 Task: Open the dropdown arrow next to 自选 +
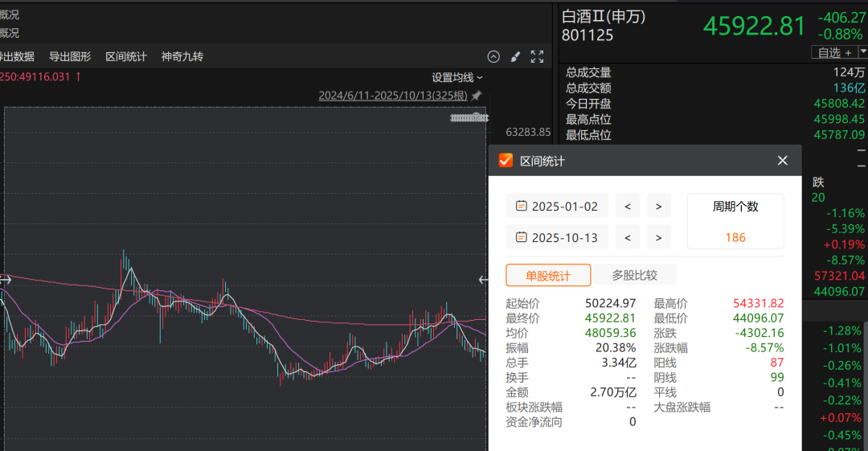pos(862,52)
